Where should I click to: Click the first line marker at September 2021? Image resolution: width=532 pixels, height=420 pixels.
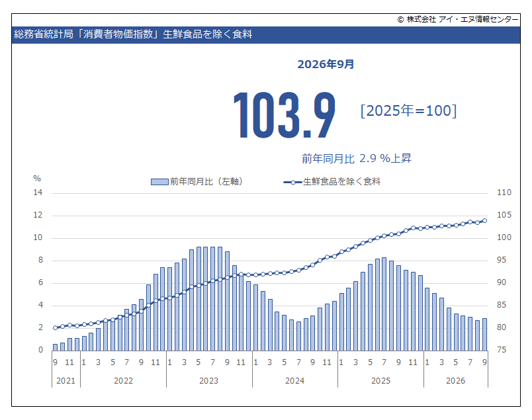click(x=56, y=328)
